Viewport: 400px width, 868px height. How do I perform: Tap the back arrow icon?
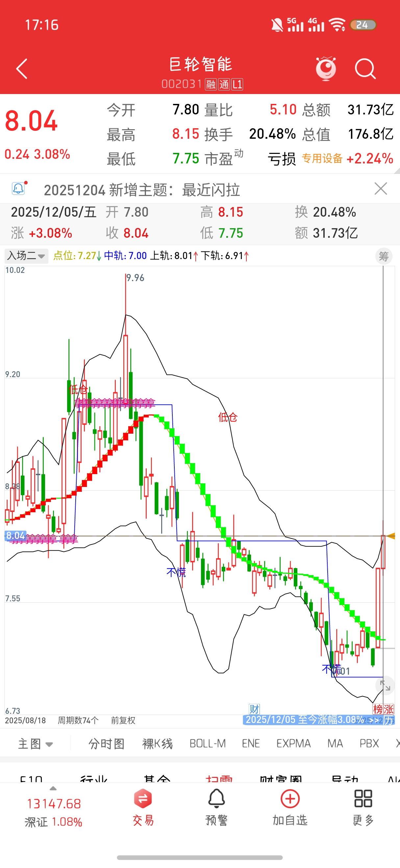[22, 69]
